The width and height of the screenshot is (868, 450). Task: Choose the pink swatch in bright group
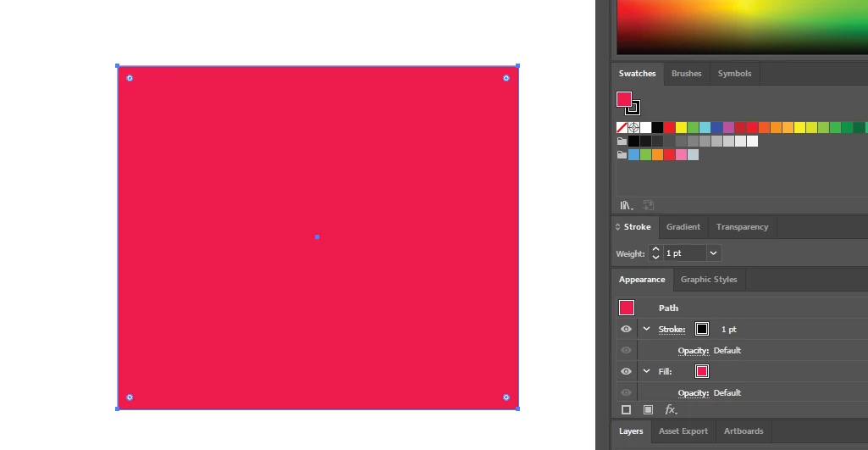pyautogui.click(x=681, y=154)
